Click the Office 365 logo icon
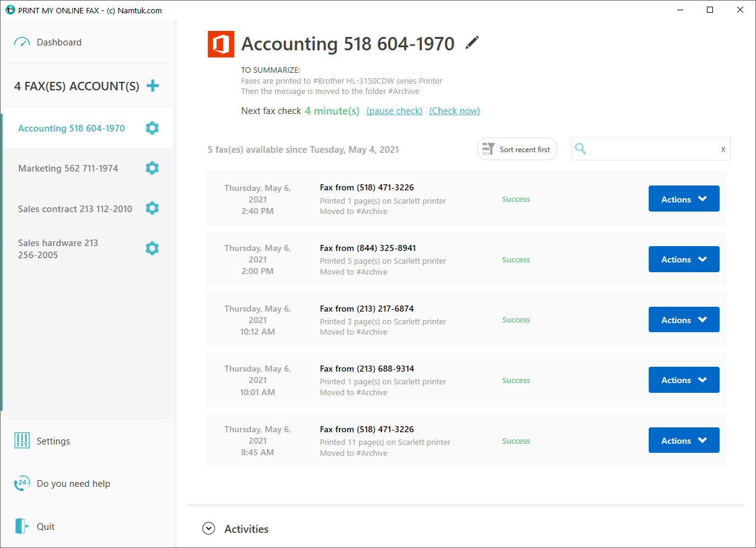Screen dimensions: 756x548 [x=221, y=44]
